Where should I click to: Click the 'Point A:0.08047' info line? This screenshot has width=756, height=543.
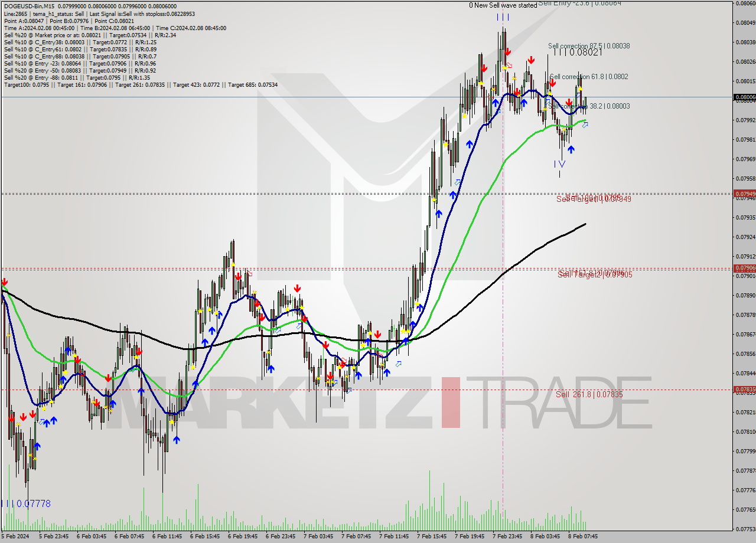pyautogui.click(x=69, y=21)
